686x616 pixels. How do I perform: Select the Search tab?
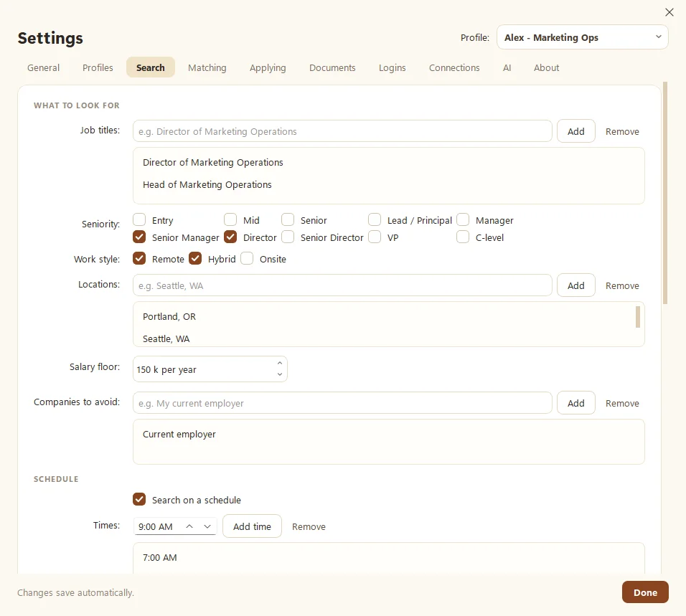coord(151,67)
